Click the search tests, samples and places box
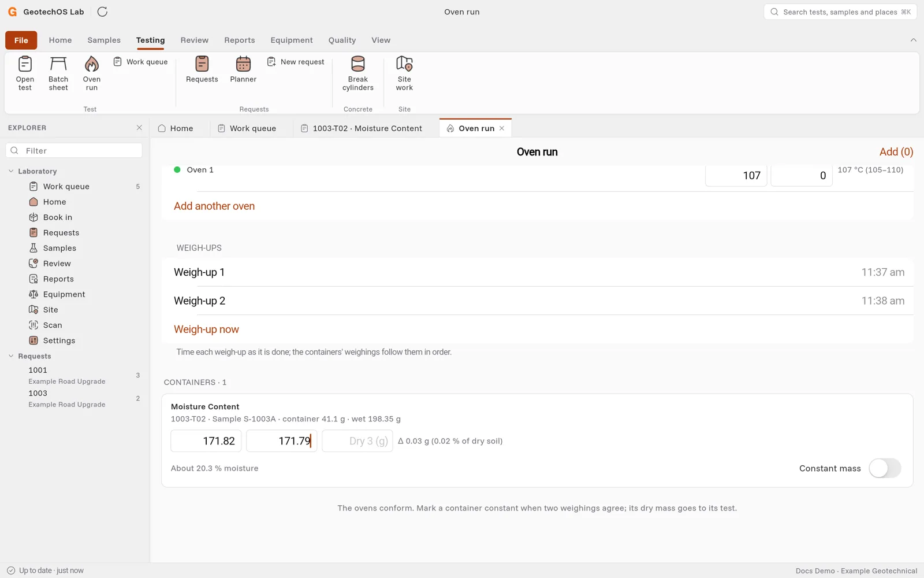924x578 pixels. (840, 12)
